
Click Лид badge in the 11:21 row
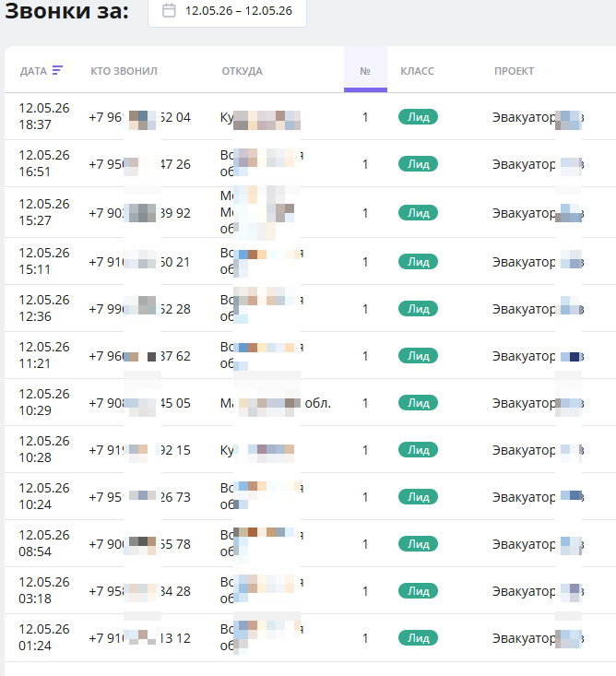coord(418,356)
